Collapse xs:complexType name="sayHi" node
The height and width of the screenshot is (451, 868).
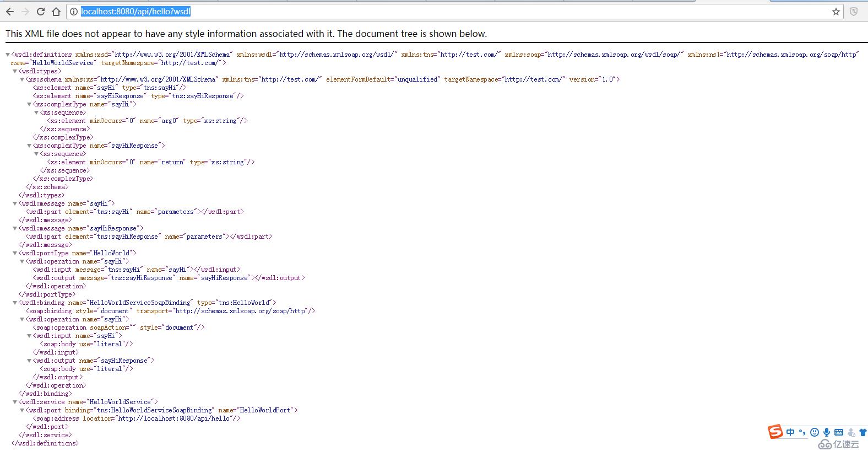pos(29,104)
